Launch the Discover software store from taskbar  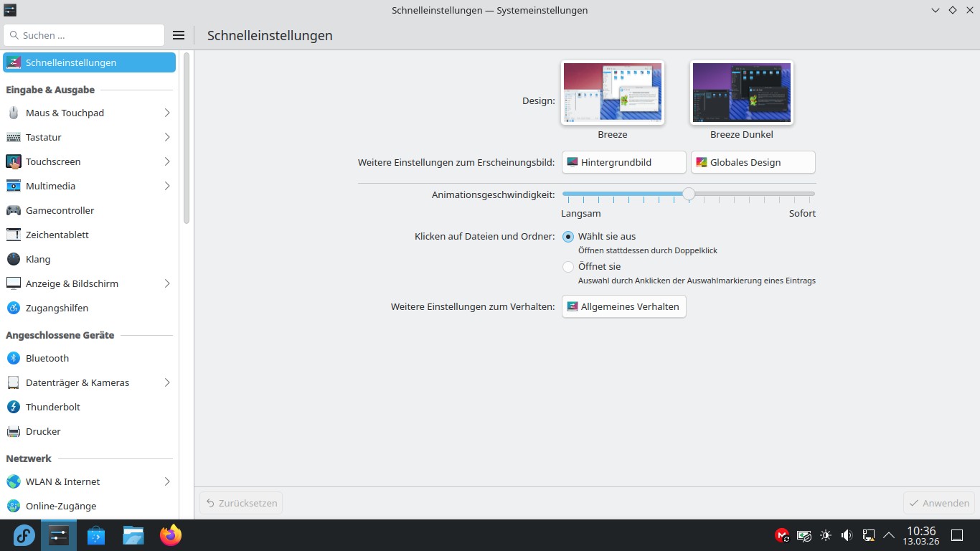point(96,535)
